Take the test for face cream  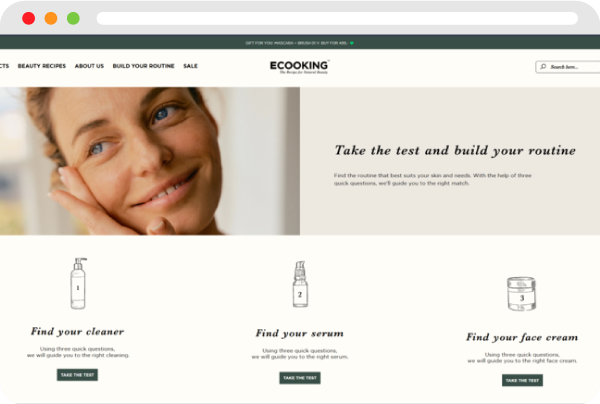pos(522,380)
